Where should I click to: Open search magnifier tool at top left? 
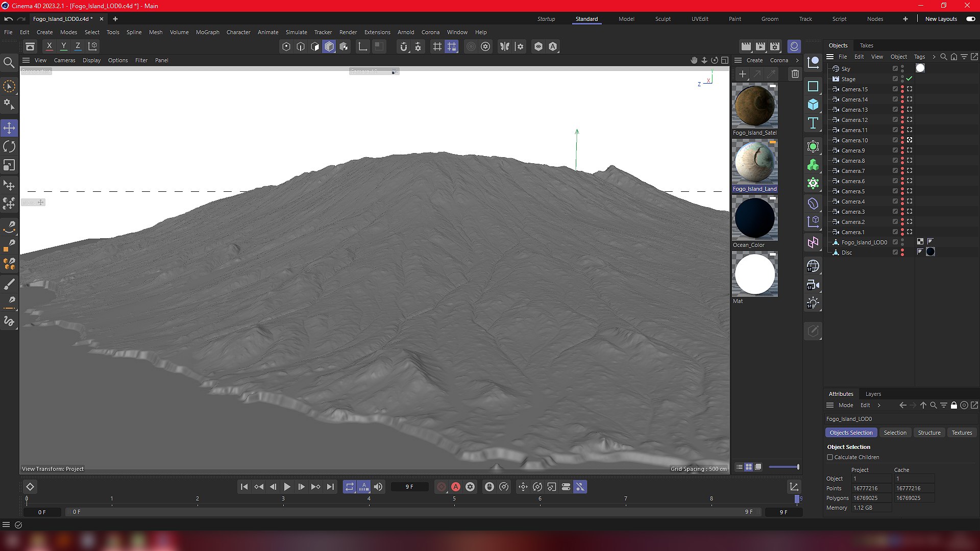point(9,63)
